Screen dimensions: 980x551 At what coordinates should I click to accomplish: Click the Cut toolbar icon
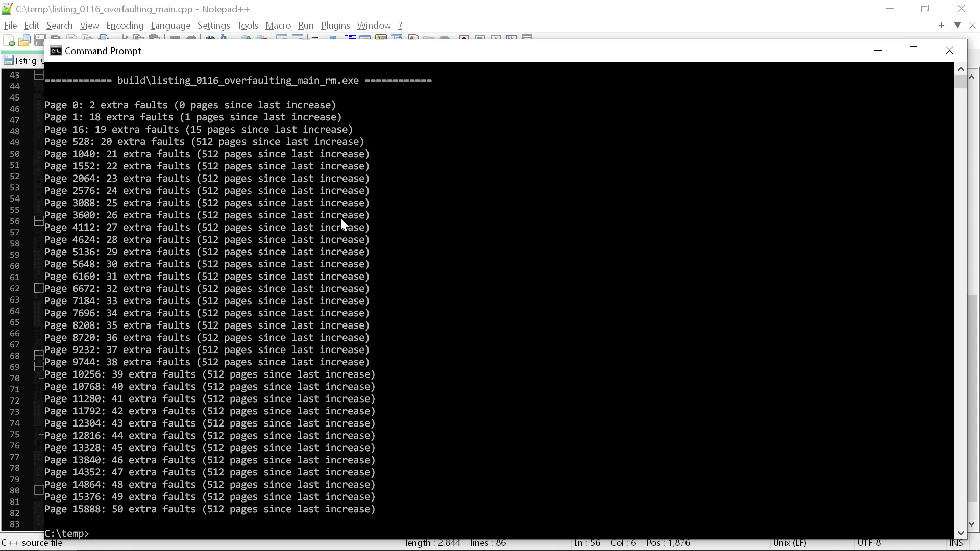[x=126, y=39]
